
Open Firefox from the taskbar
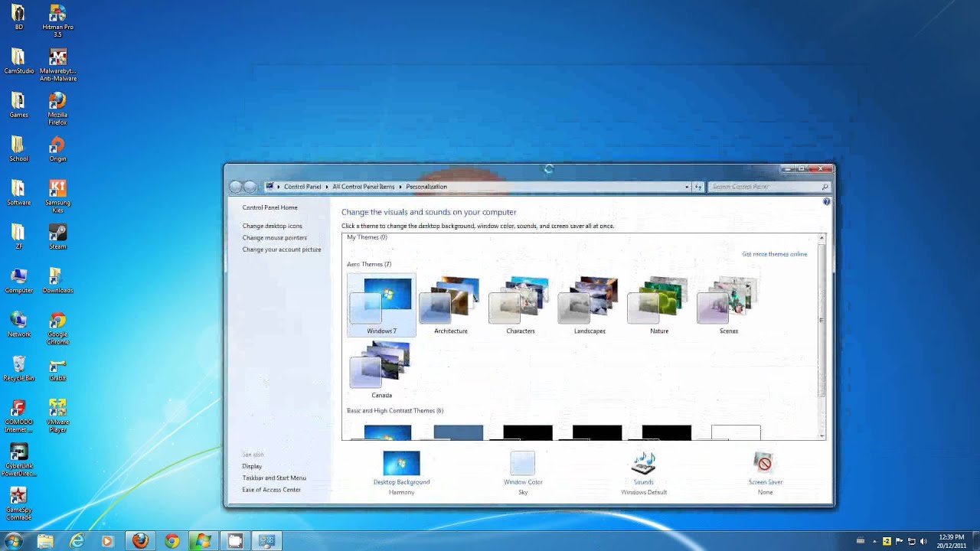pyautogui.click(x=139, y=541)
